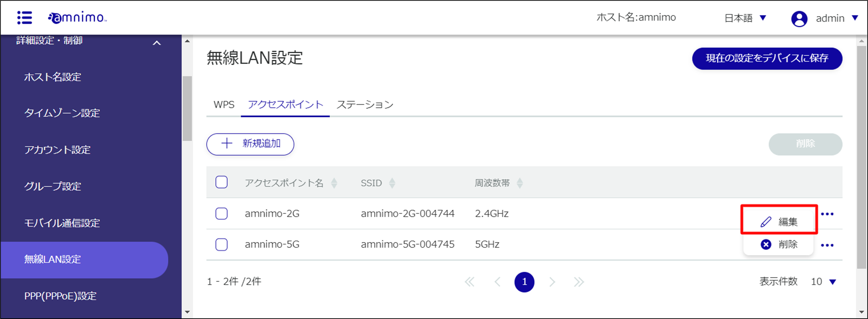Viewport: 868px width, 319px height.
Task: Click the admin user avatar icon
Action: pos(799,19)
